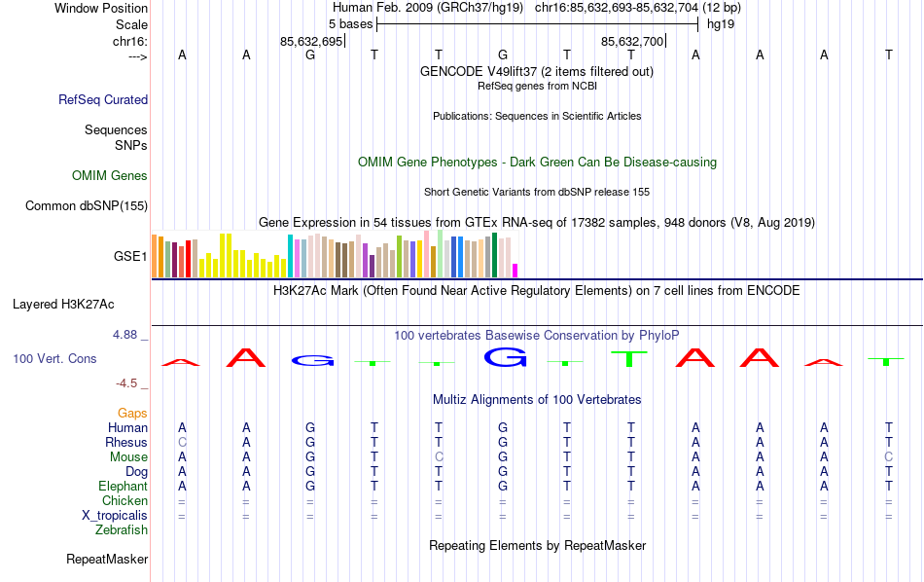
Task: Select the Human species row label
Action: point(127,427)
